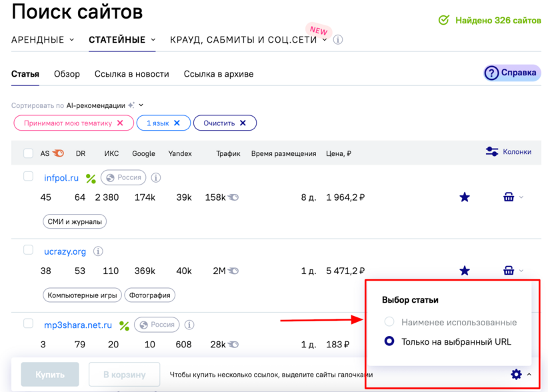Screen dimensions: 548x392
Task: Click the 'СМИ и журналы' category tag
Action: point(74,221)
